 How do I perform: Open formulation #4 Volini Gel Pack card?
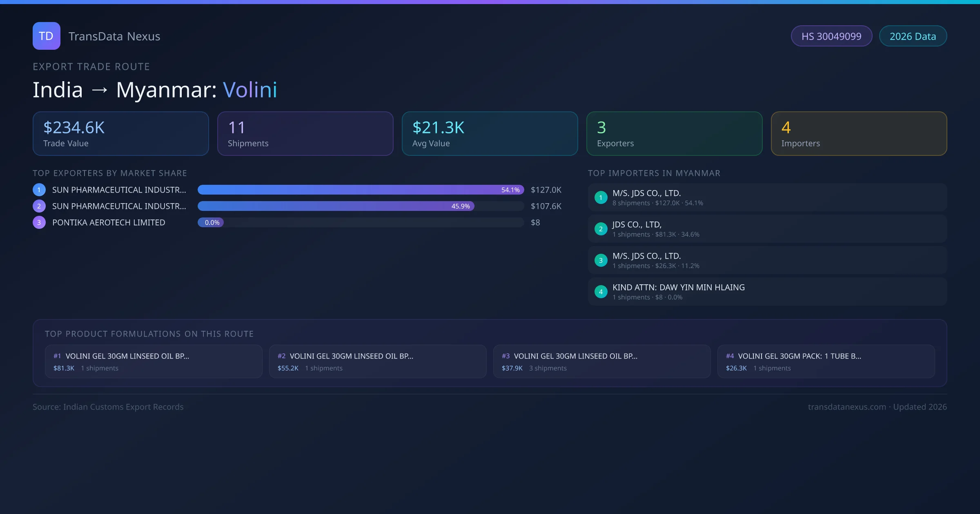pyautogui.click(x=826, y=361)
